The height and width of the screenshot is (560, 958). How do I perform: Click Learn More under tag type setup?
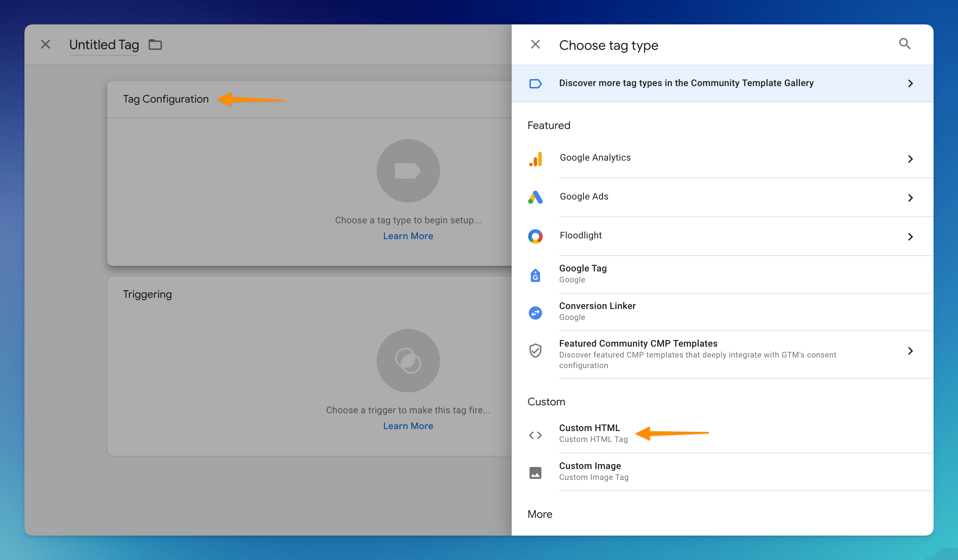click(x=408, y=236)
